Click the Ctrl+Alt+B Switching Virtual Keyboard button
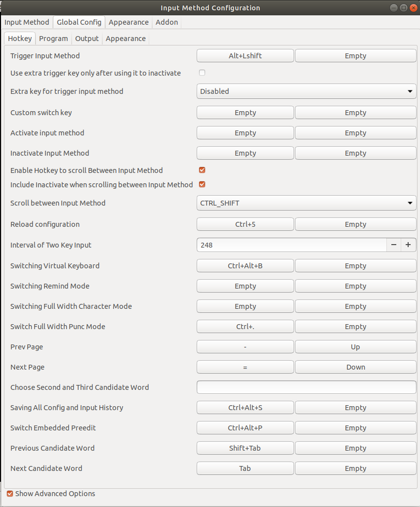The image size is (420, 507). [245, 266]
